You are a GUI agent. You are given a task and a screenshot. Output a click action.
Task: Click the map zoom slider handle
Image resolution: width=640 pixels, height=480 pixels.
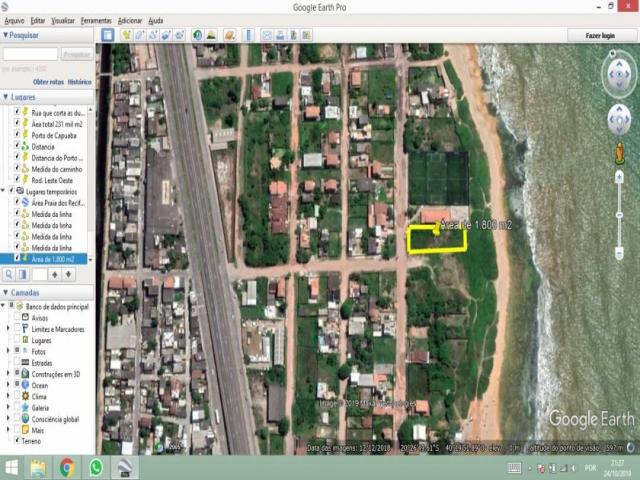(x=619, y=215)
